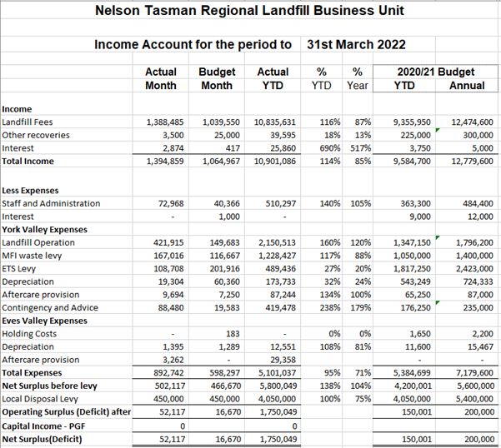This screenshot has width=501, height=448.
Task: Select the 'Actual YTD' column header
Action: point(273,79)
